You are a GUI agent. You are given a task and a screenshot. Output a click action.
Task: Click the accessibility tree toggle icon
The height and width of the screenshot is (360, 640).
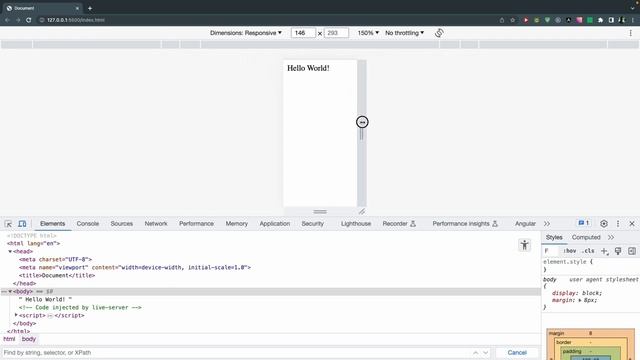coord(524,245)
